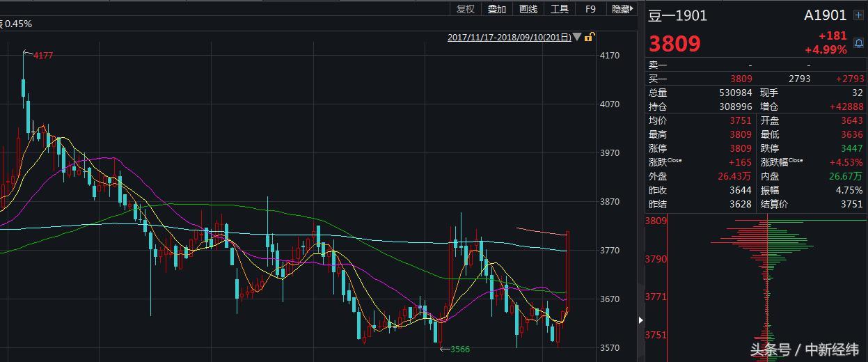Toggle the Close label beside 涨跌
868x362 pixels.
pyautogui.click(x=674, y=161)
